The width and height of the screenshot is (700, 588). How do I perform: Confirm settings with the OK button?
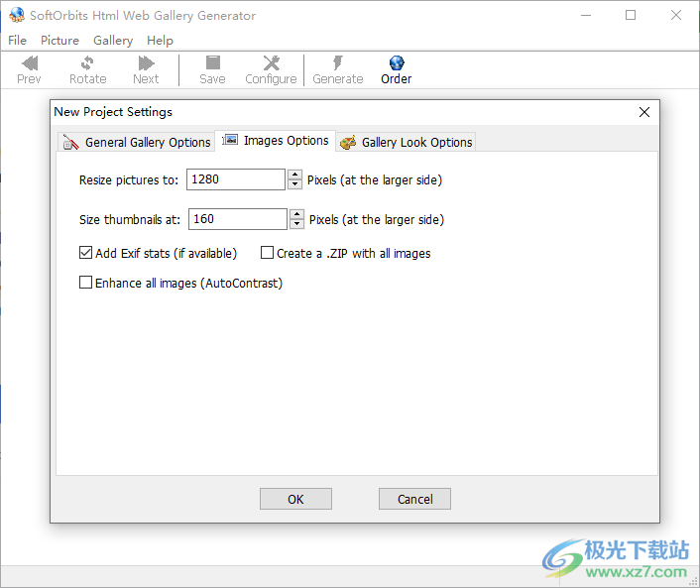tap(295, 499)
